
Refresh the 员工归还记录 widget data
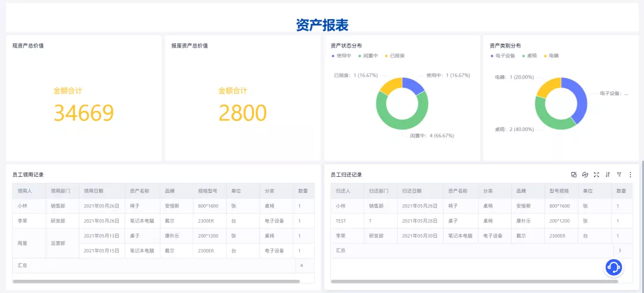pos(586,175)
